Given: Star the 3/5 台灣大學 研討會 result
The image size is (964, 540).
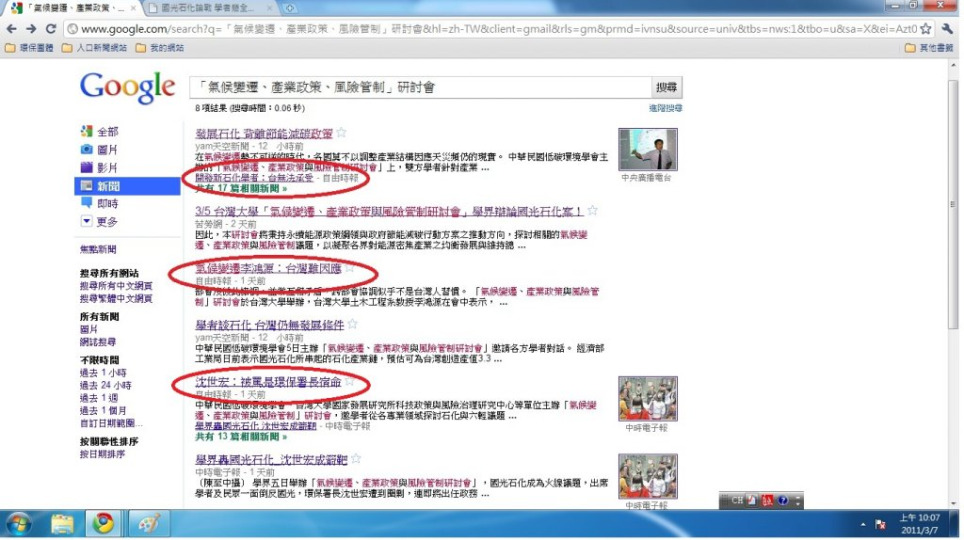Looking at the screenshot, I should click(592, 211).
